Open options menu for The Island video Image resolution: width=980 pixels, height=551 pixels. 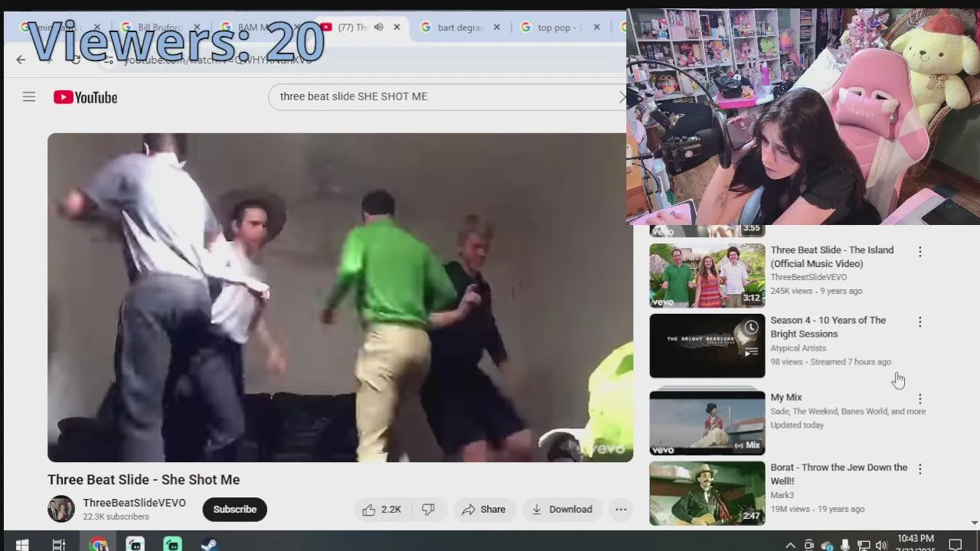pos(920,251)
